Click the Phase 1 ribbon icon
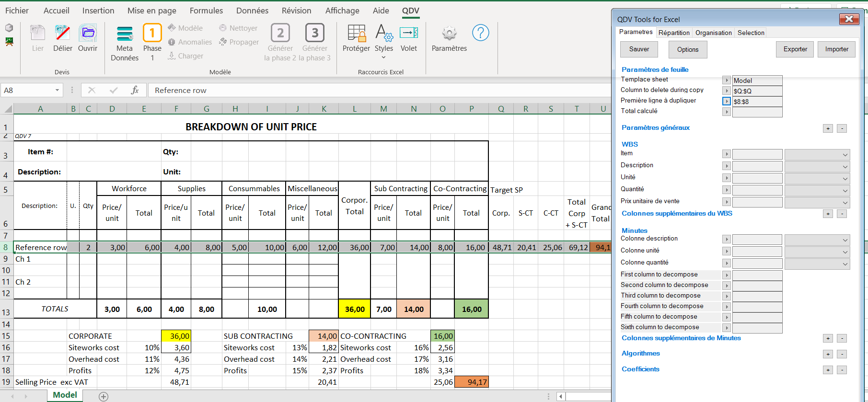The height and width of the screenshot is (402, 868). (152, 34)
